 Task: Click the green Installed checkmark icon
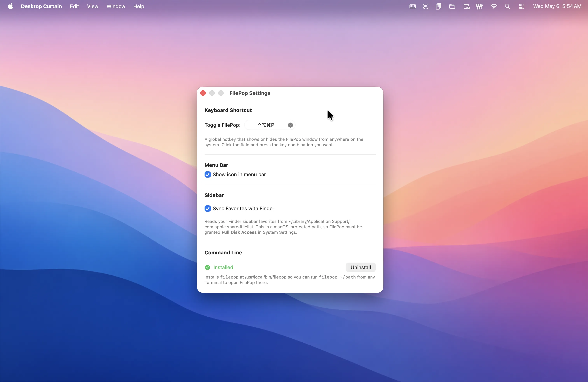pos(207,267)
